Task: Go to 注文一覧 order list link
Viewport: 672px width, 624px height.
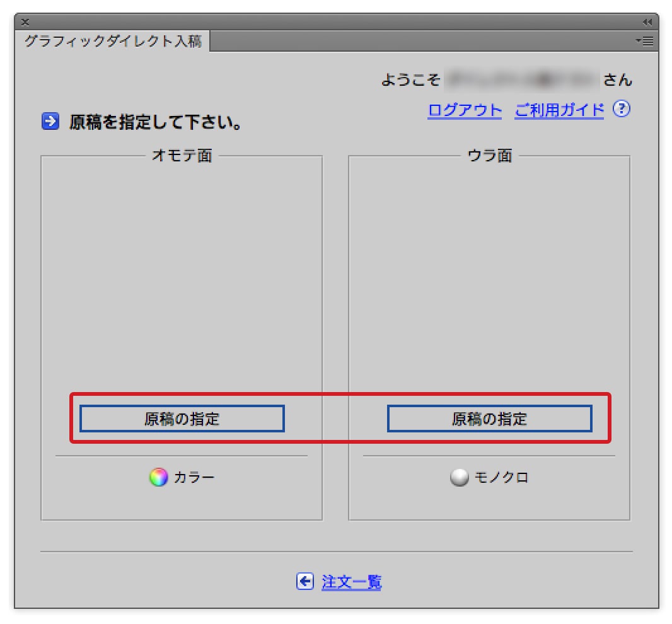Action: pos(351,582)
